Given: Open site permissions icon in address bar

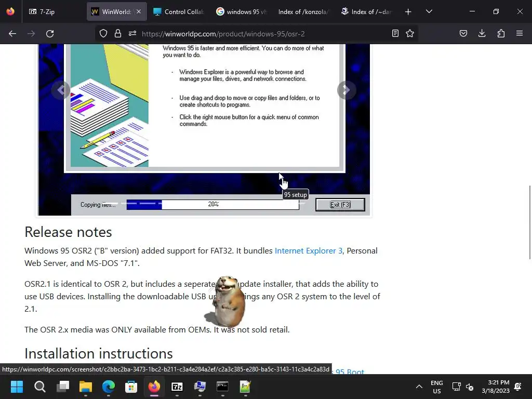Looking at the screenshot, I should [132, 34].
